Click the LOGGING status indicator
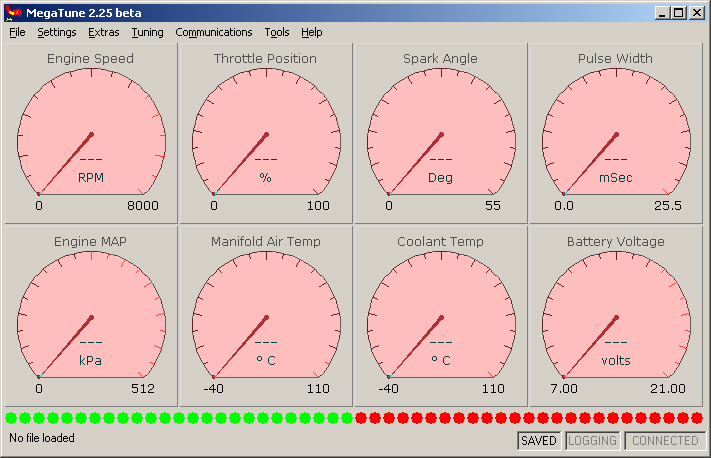Viewport: 711px width, 458px height. point(592,441)
